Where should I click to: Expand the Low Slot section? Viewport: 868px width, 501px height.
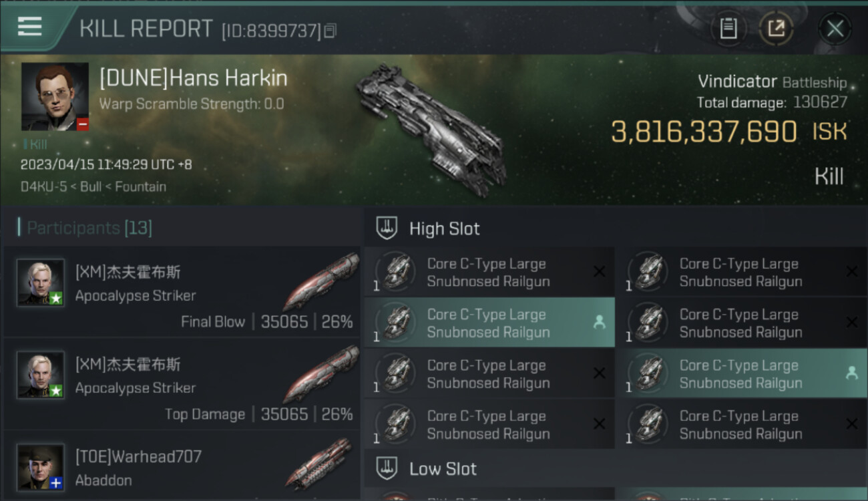[443, 469]
